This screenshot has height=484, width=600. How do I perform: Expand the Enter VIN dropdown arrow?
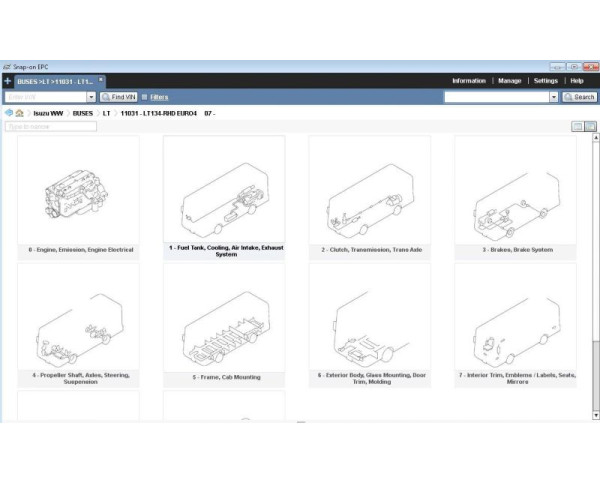click(x=92, y=97)
